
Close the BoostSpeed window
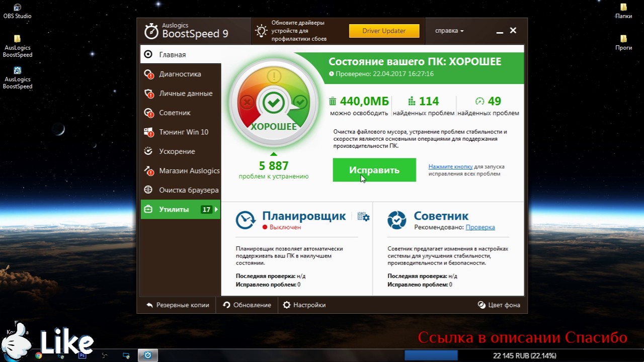click(x=513, y=31)
